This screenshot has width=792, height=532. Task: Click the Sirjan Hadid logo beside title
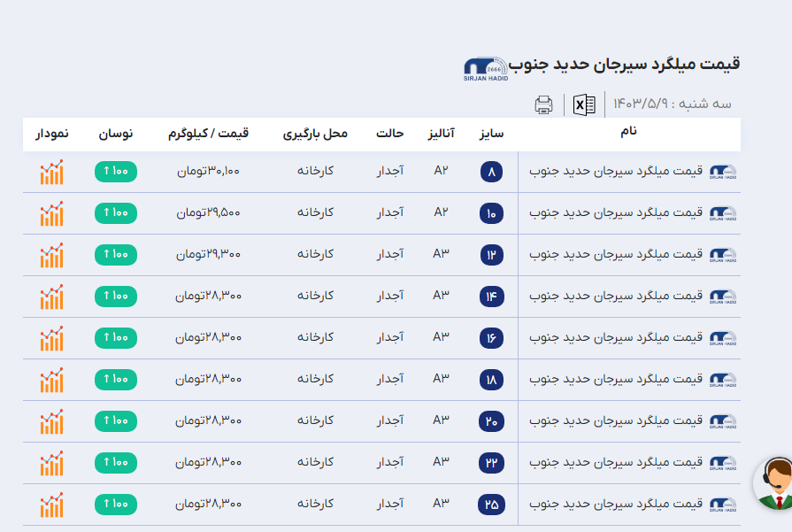(x=484, y=69)
